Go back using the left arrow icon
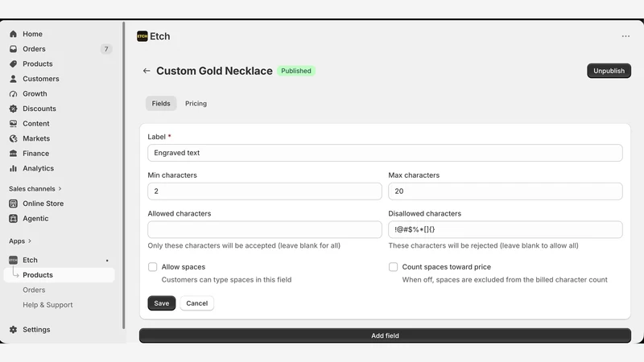Screen dimensions: 644x362 [147, 71]
